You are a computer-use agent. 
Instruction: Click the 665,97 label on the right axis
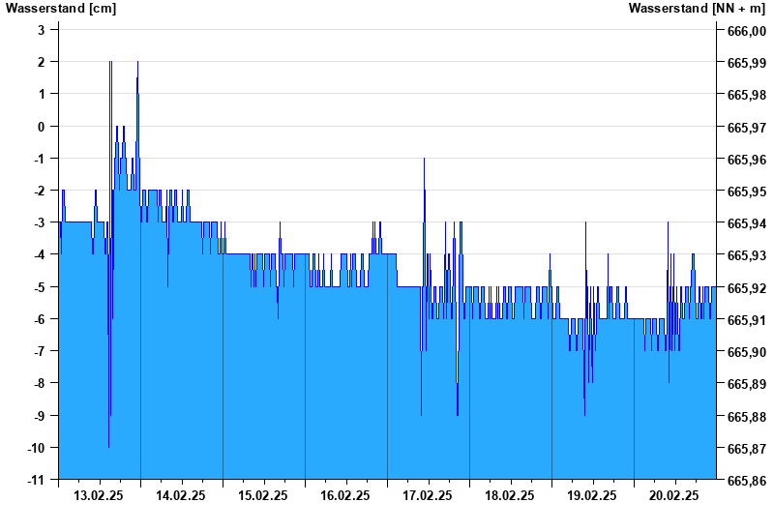point(746,127)
